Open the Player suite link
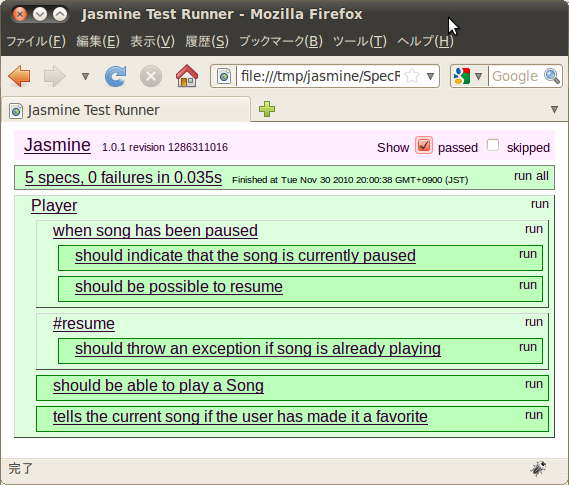 pyautogui.click(x=54, y=206)
